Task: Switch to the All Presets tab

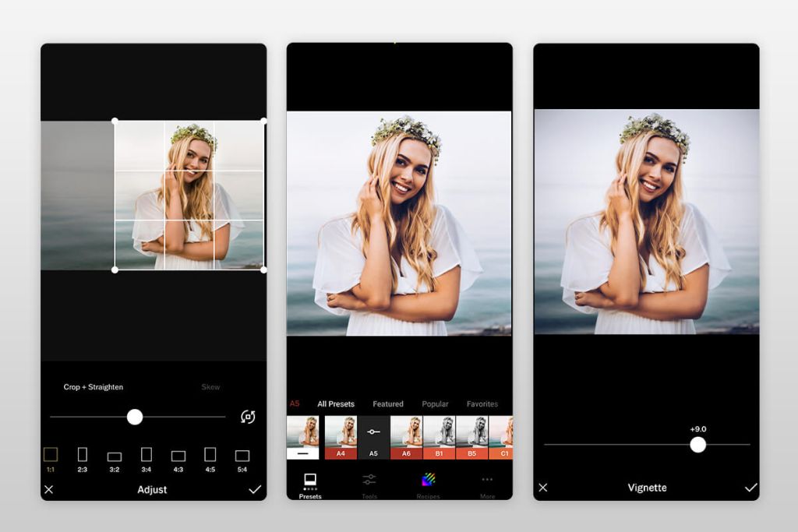Action: coord(336,403)
